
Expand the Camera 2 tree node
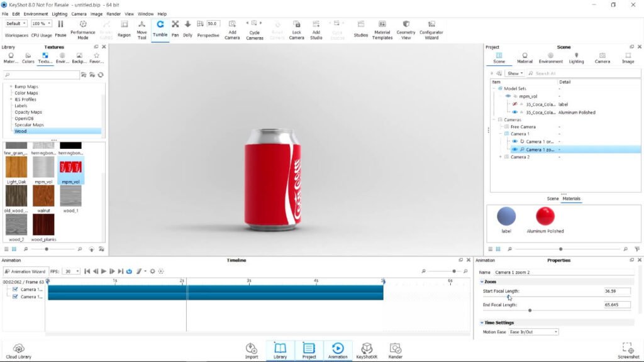click(x=500, y=156)
